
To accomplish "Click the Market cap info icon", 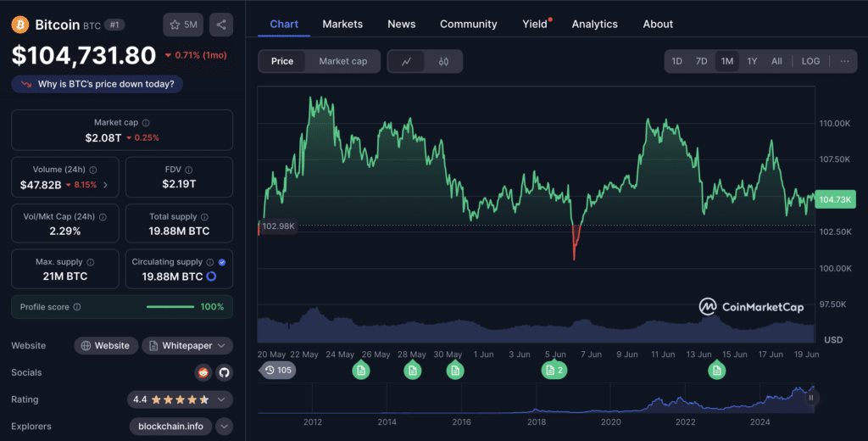I will pyautogui.click(x=146, y=123).
